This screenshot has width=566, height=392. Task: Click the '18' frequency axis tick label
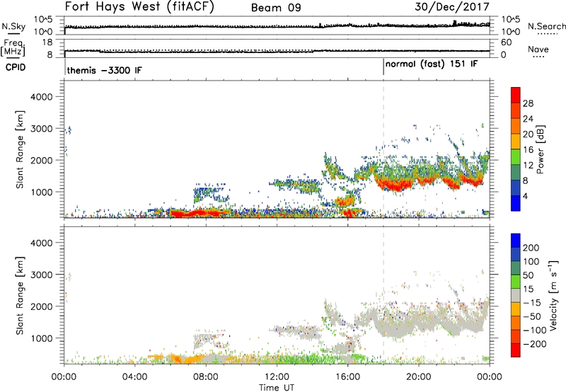pos(47,42)
